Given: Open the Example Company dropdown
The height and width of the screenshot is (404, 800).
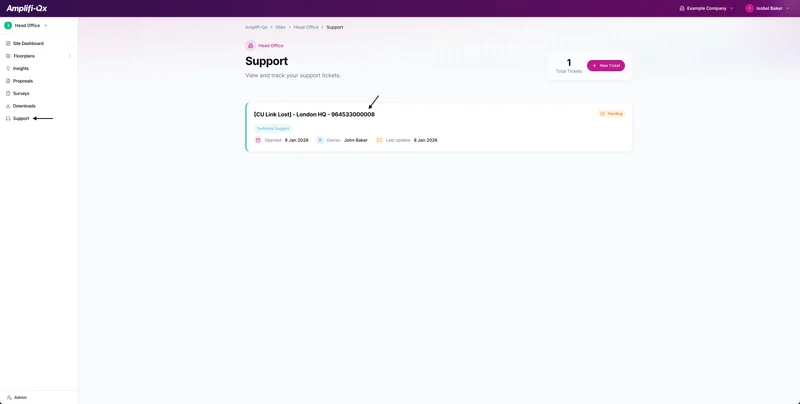Looking at the screenshot, I should pyautogui.click(x=706, y=8).
